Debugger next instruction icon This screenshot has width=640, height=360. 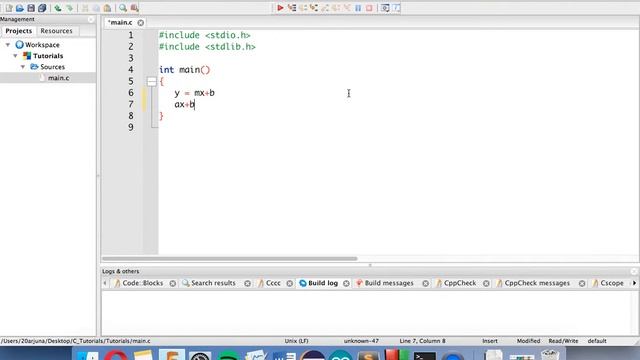[x=336, y=8]
